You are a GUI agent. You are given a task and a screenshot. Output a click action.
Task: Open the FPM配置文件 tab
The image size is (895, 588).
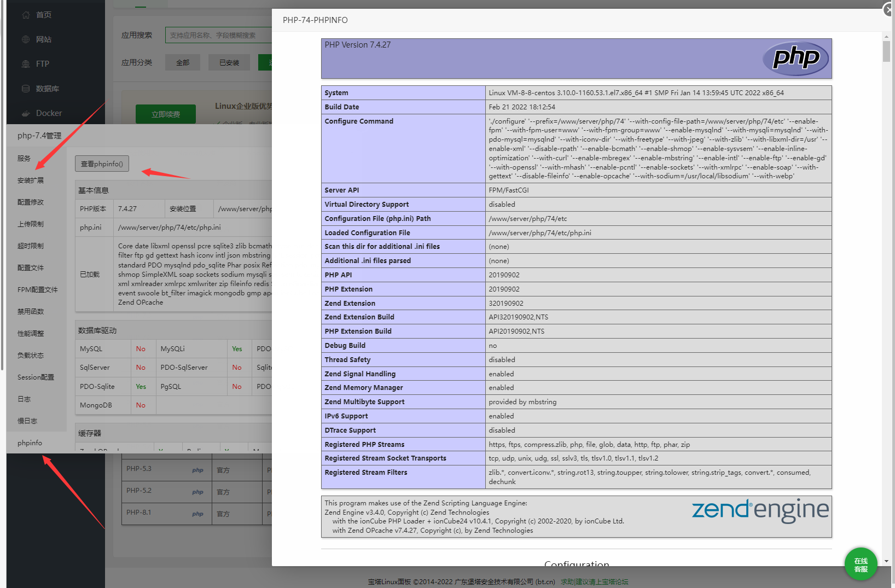pos(37,290)
